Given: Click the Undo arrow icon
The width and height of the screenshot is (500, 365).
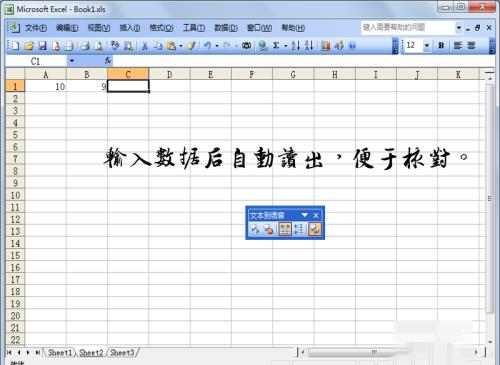Looking at the screenshot, I should [207, 46].
